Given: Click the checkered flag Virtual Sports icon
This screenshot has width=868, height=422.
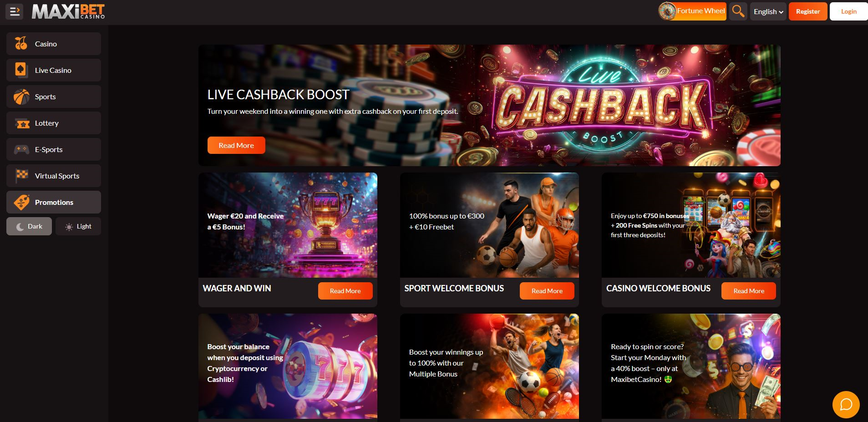Looking at the screenshot, I should click(x=21, y=176).
